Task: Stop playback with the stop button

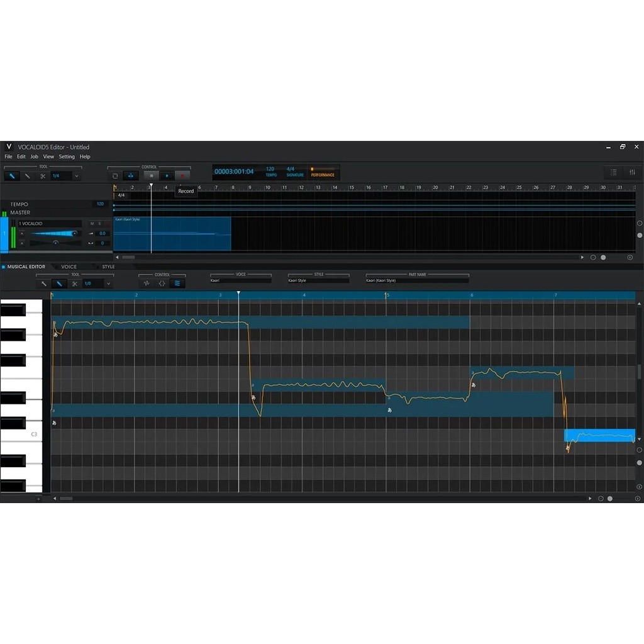Action: click(x=151, y=176)
